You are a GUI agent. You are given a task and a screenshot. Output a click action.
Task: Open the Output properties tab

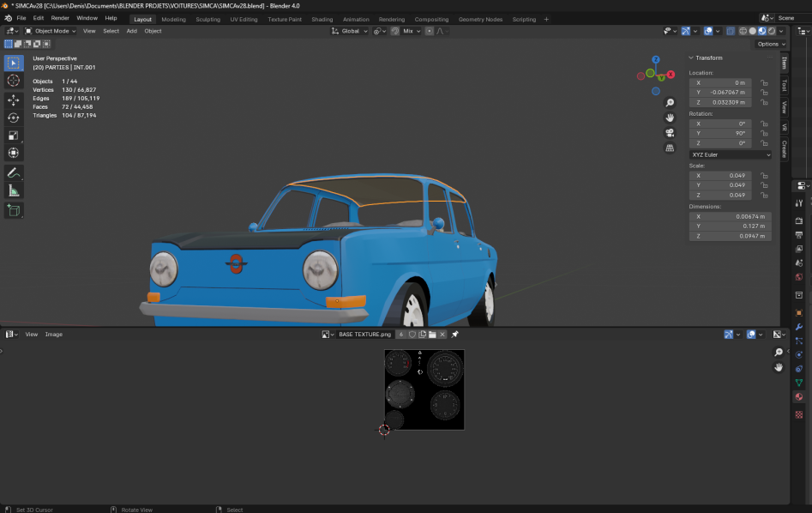pyautogui.click(x=799, y=235)
